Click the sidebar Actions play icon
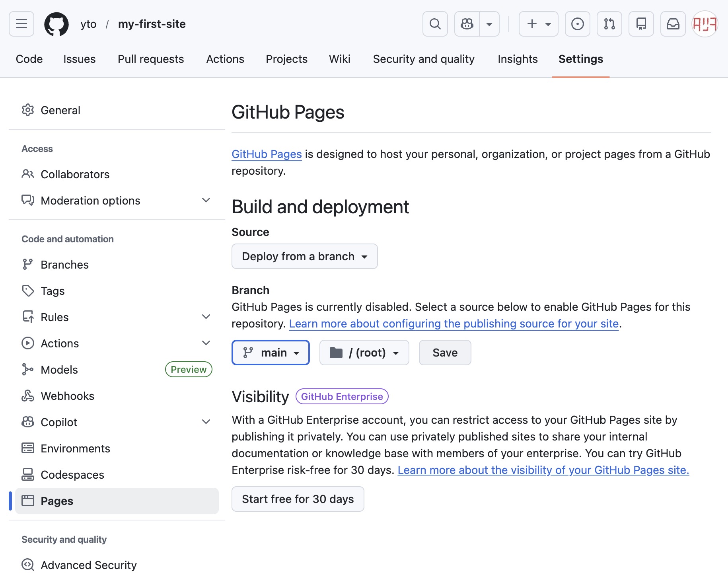Image resolution: width=728 pixels, height=573 pixels. coord(28,343)
